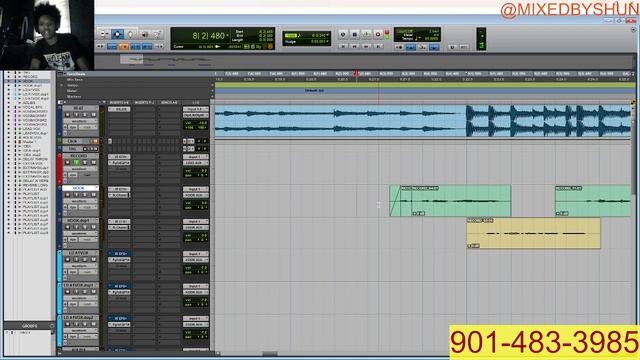Open blue EQ insert on first LD track
Viewport: 640px width, 360px height.
pyautogui.click(x=119, y=253)
